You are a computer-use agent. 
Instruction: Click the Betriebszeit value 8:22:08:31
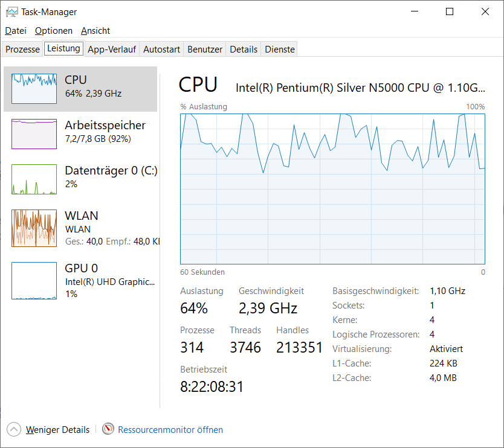click(212, 386)
